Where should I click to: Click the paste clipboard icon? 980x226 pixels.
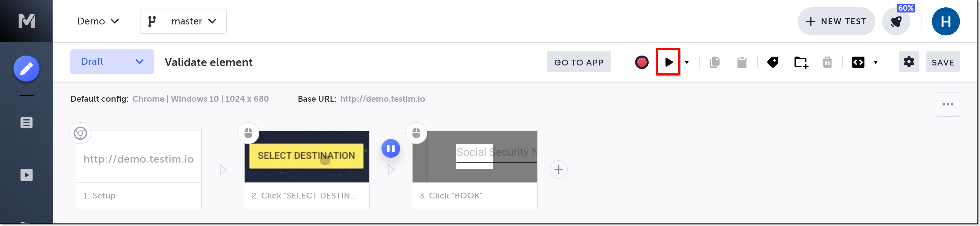742,62
